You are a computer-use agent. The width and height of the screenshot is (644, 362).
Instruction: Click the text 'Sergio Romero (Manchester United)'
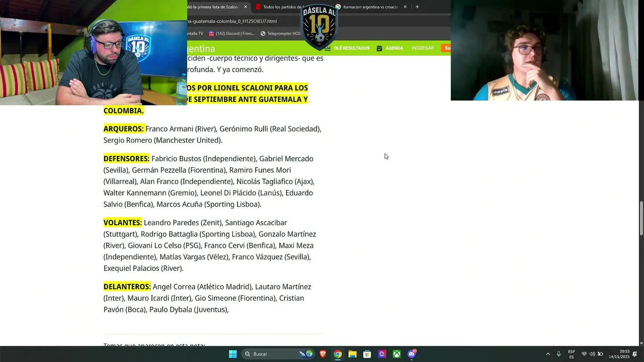point(162,140)
